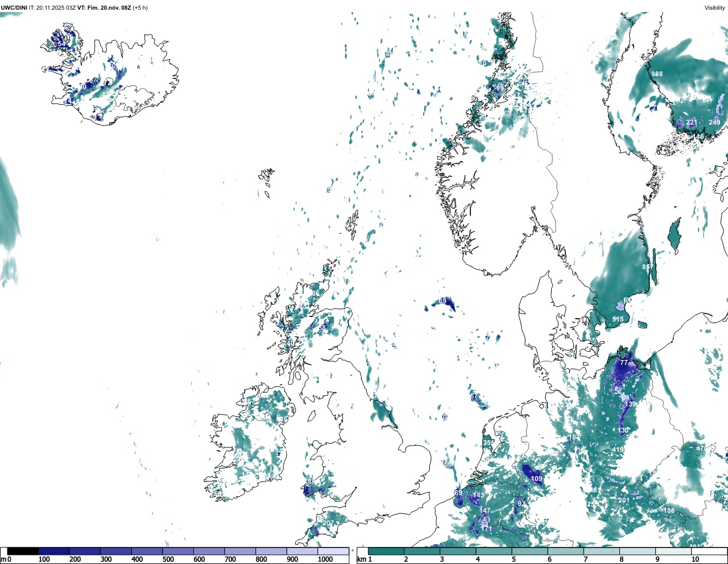The width and height of the screenshot is (728, 564).
Task: Click the '186' visibility value
Action: [669, 511]
